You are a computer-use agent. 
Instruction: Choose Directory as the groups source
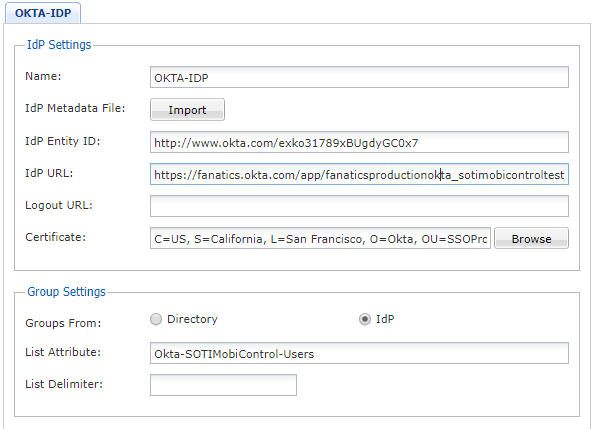point(156,319)
